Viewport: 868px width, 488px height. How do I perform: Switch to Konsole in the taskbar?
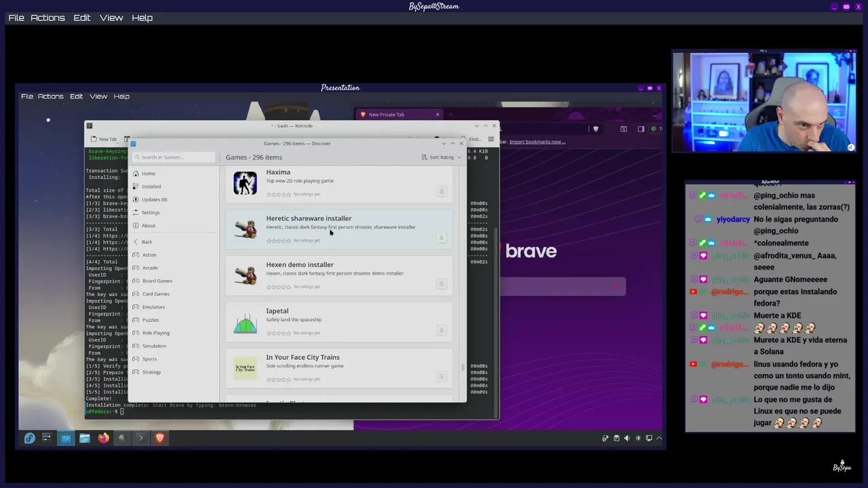click(141, 438)
